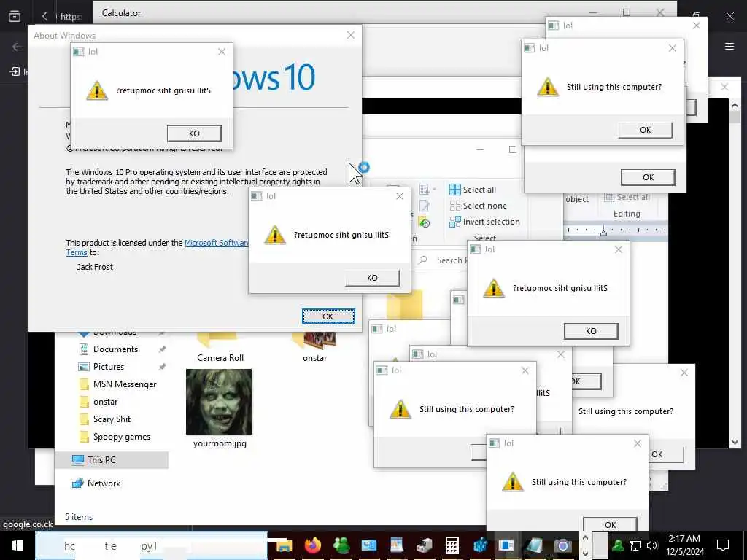Open Pictures in the navigation pane

108,367
